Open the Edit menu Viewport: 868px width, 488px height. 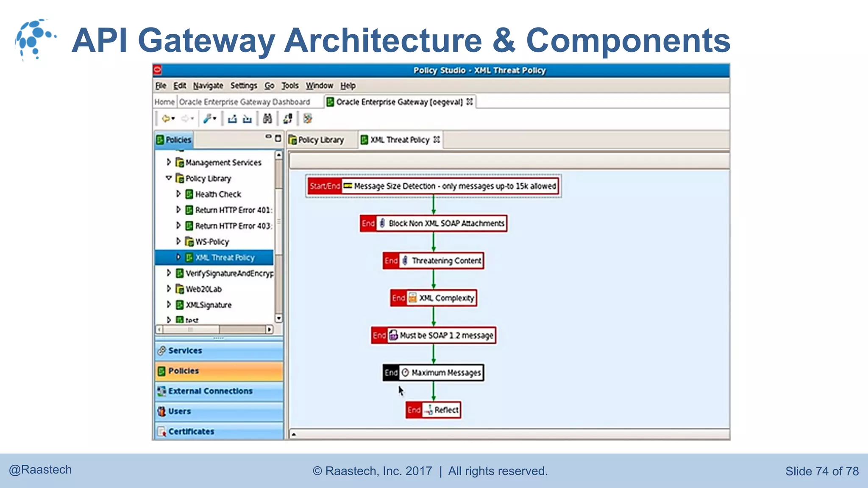[180, 86]
